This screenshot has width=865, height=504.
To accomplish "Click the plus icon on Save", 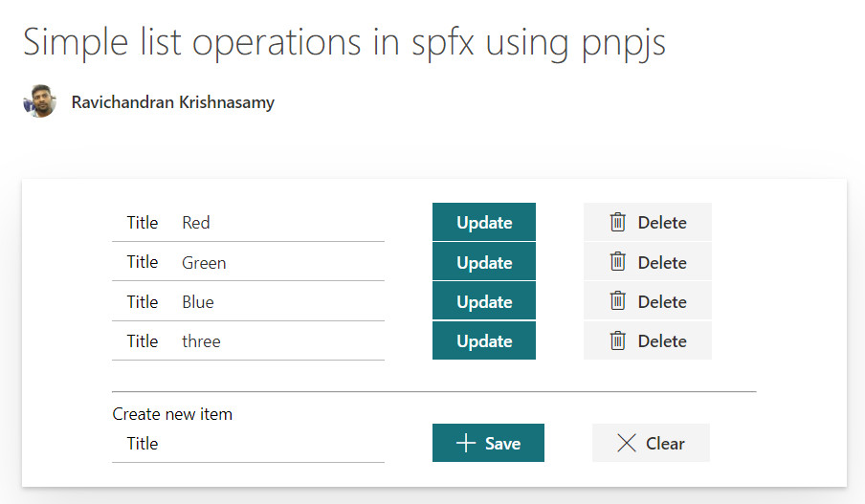I will (466, 443).
